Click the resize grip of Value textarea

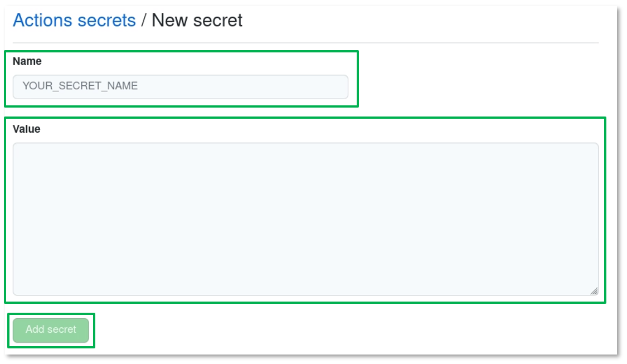pos(594,290)
